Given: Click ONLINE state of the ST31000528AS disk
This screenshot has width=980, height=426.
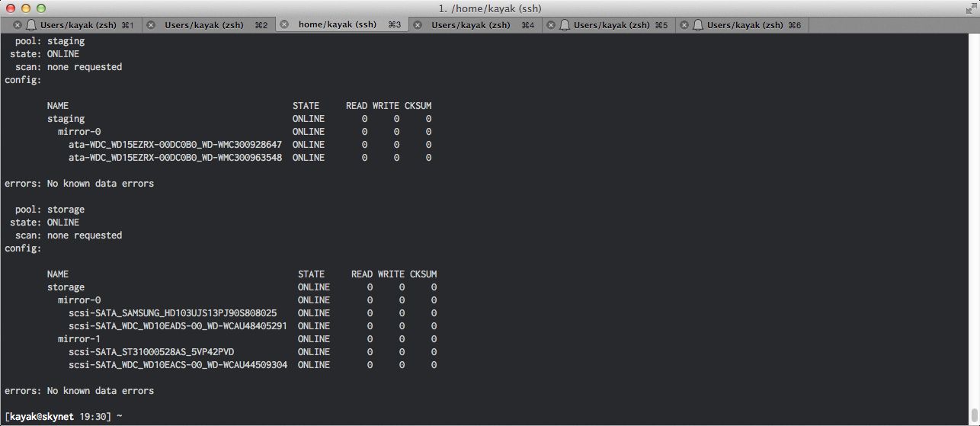Looking at the screenshot, I should (x=314, y=352).
